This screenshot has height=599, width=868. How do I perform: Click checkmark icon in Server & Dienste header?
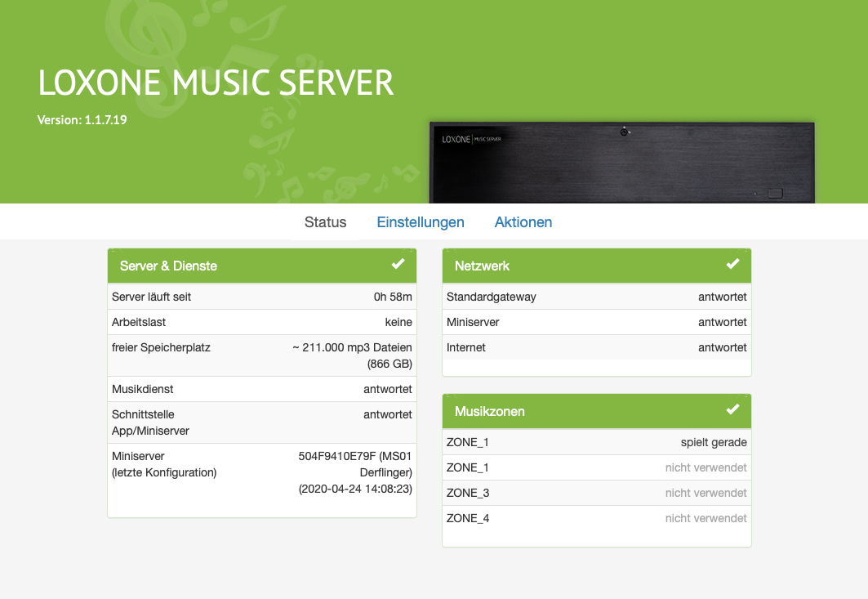[398, 264]
